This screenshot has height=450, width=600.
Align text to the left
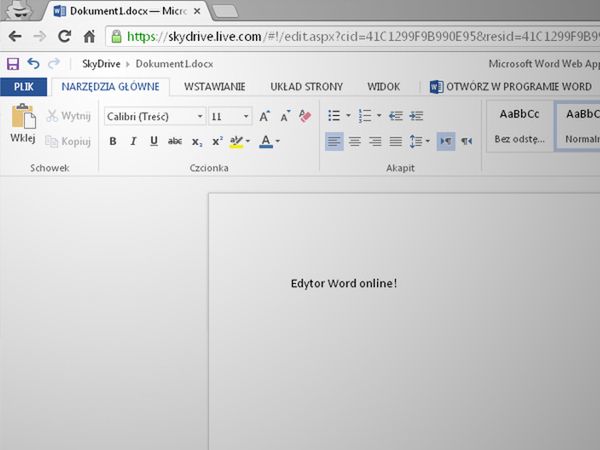point(334,142)
